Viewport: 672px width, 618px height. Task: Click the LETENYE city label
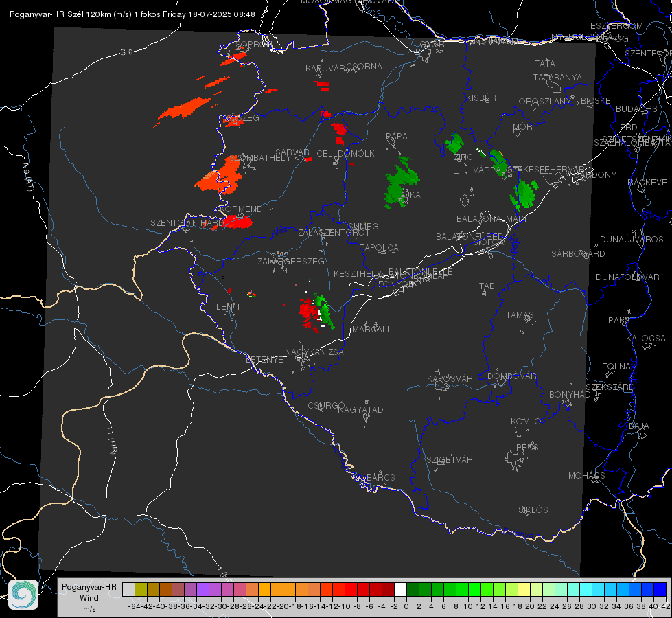[264, 360]
